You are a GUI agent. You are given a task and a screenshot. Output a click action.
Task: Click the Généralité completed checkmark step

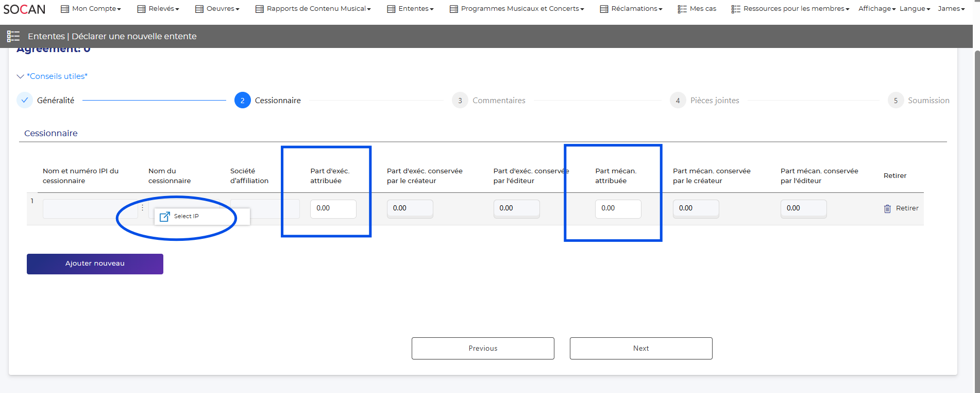(x=25, y=100)
